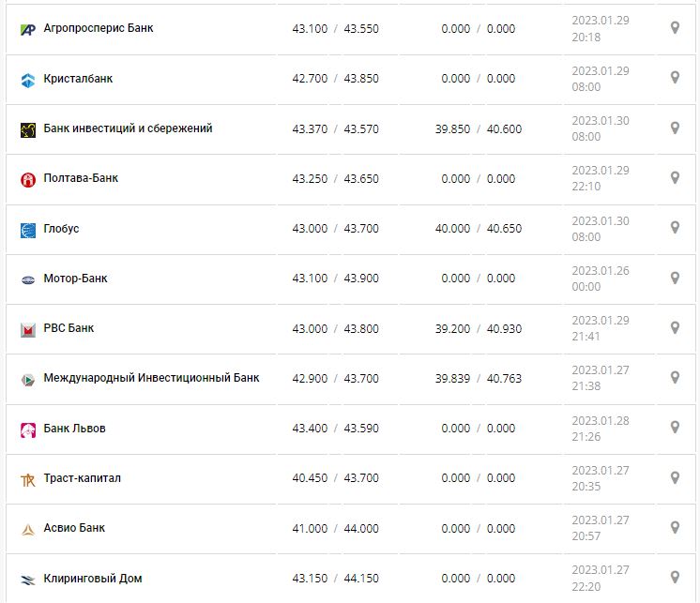Click the Траст-капитал rate 40.450 / 43.700

(335, 478)
